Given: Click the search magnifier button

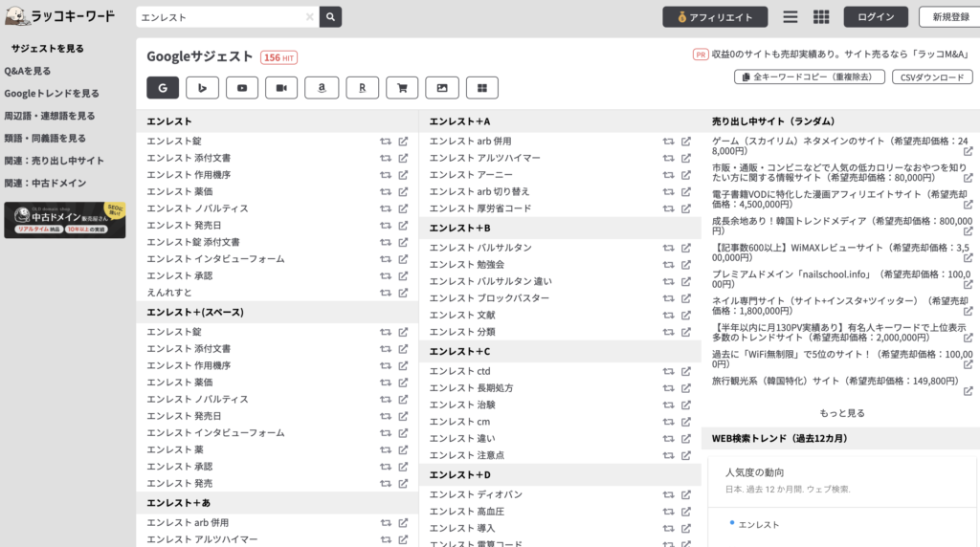Looking at the screenshot, I should 330,17.
